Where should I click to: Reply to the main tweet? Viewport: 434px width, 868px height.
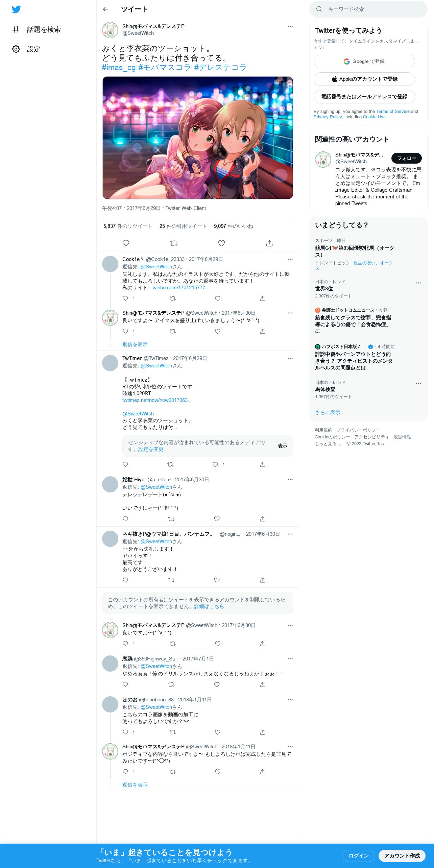pos(126,243)
